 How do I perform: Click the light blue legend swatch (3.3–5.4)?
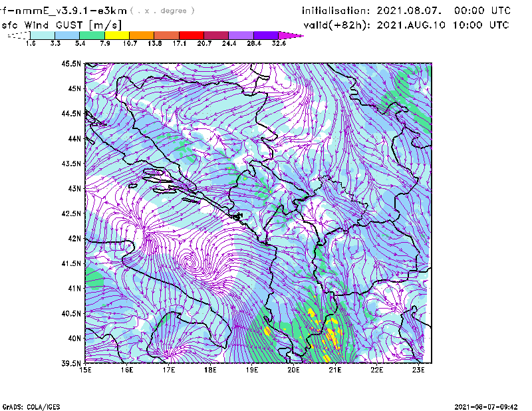pyautogui.click(x=67, y=35)
